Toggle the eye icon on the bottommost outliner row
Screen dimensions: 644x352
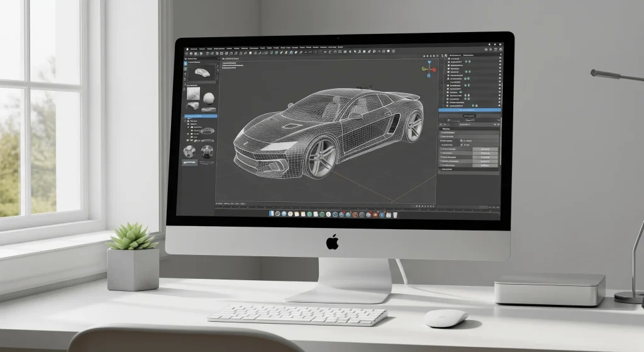(500, 106)
